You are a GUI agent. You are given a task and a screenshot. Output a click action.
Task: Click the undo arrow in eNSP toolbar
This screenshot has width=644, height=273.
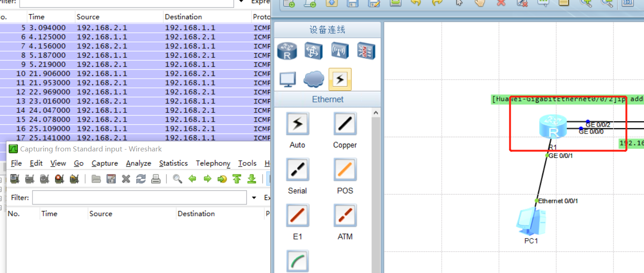(416, 3)
